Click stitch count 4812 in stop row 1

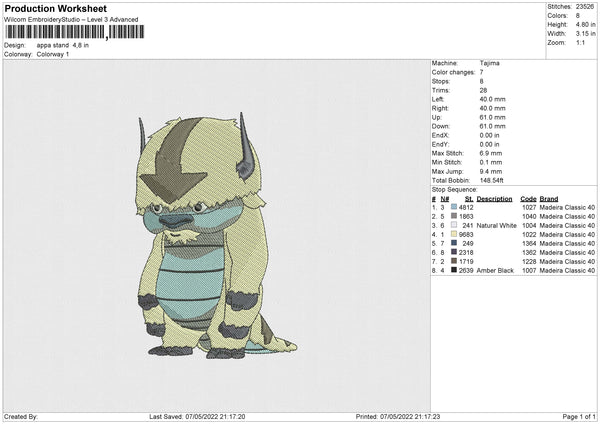pyautogui.click(x=466, y=208)
